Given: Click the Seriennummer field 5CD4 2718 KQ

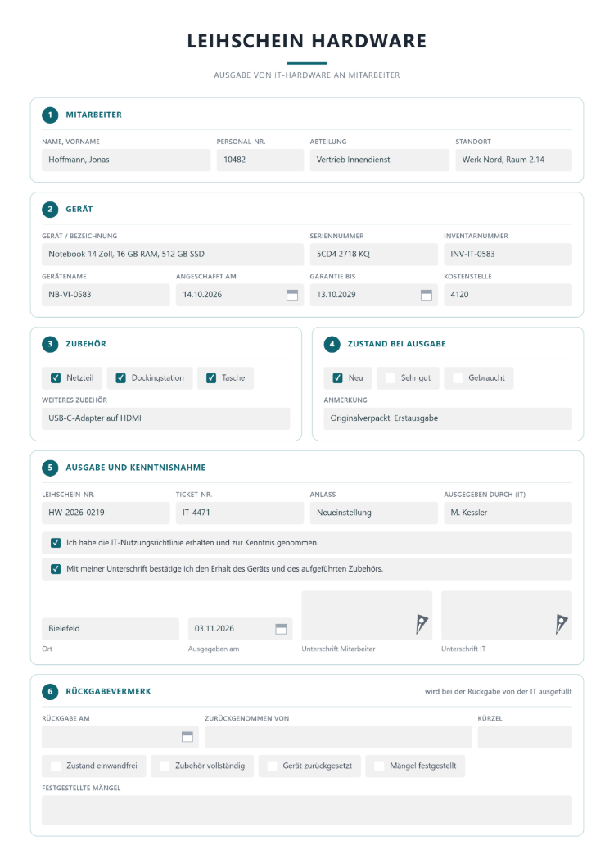Looking at the screenshot, I should coord(373,255).
